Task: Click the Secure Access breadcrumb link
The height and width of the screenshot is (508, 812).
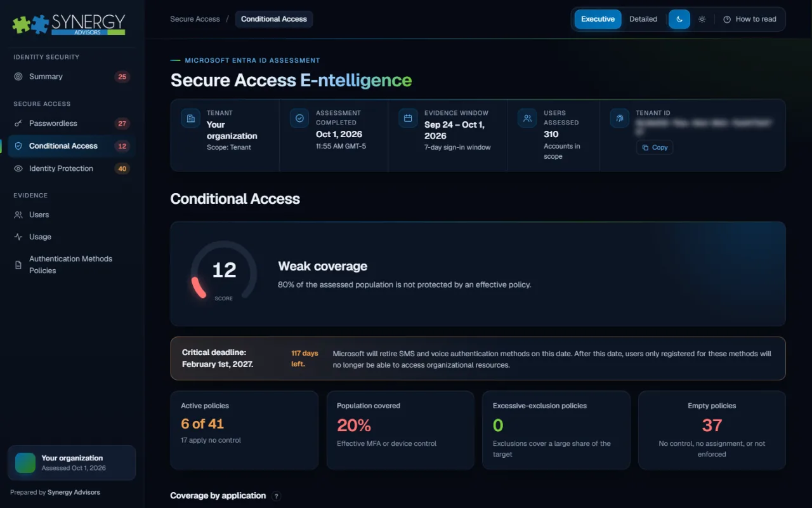Action: click(195, 19)
